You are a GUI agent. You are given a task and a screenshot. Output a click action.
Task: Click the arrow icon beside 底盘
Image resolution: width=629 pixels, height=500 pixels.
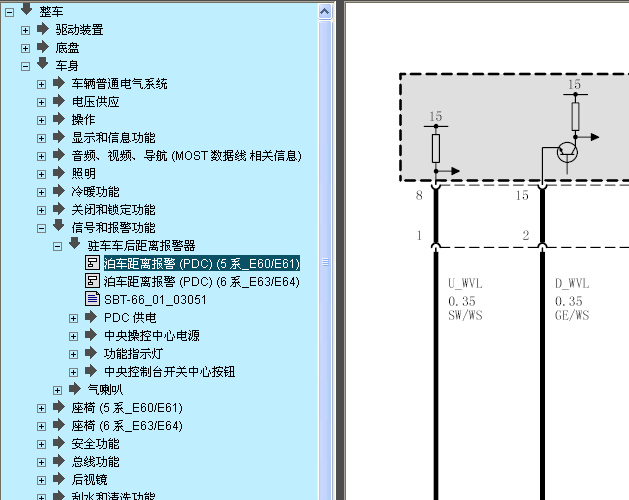click(43, 47)
